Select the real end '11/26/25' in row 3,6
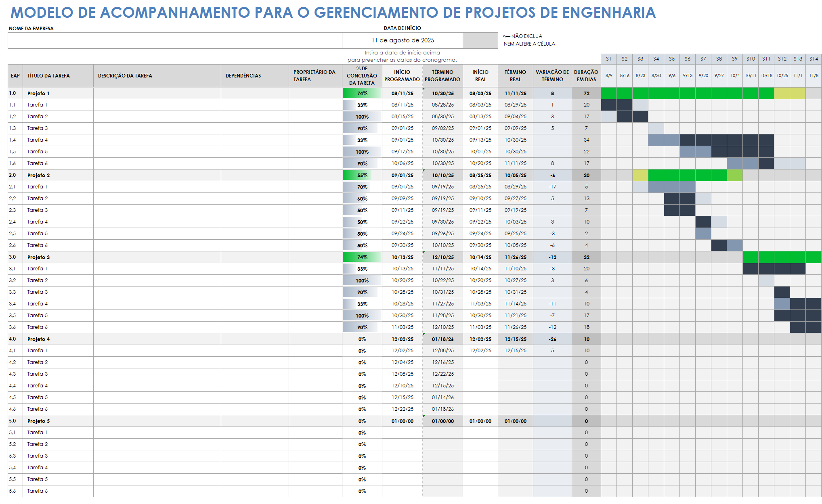 coord(516,327)
